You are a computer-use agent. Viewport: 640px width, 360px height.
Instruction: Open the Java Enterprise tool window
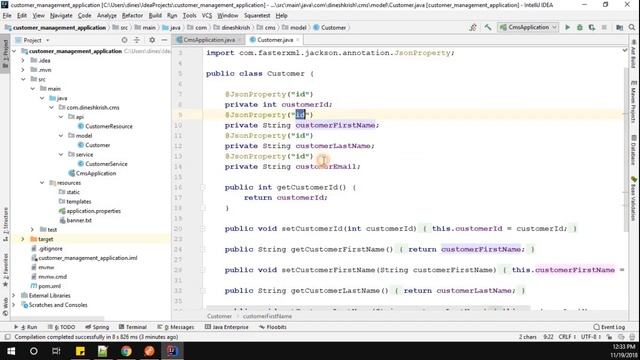click(227, 327)
